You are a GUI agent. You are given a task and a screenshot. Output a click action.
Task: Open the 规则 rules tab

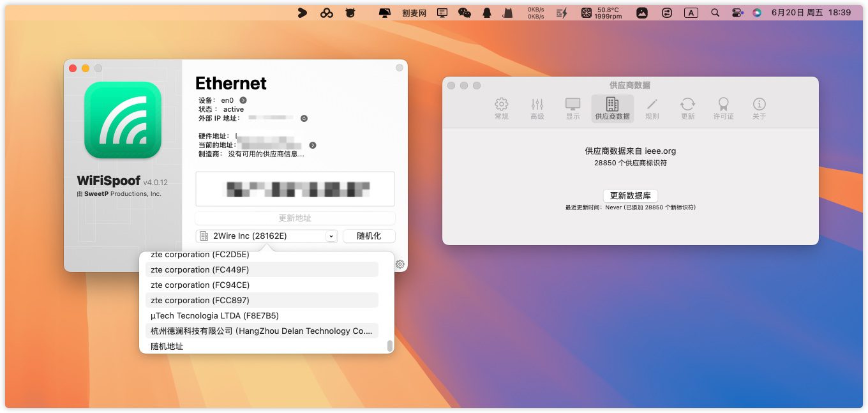[652, 109]
